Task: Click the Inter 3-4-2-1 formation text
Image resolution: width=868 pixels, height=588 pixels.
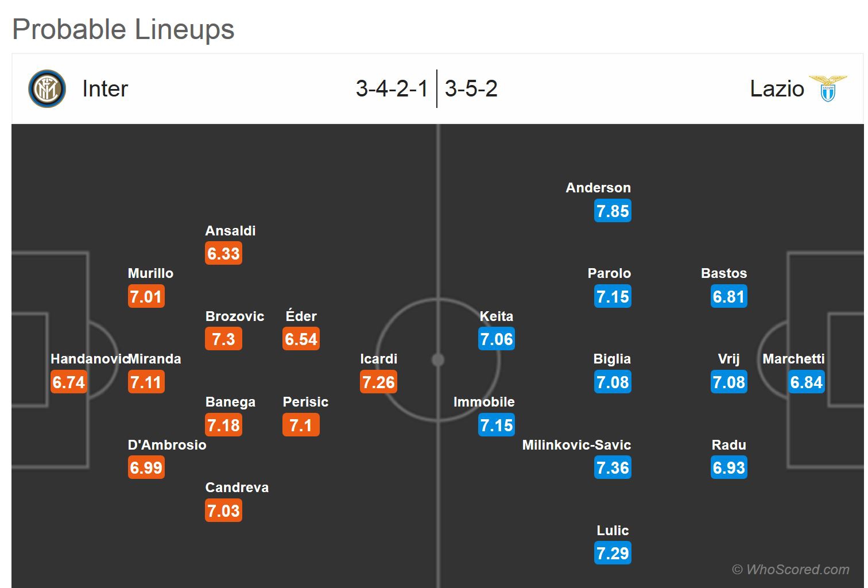Action: pyautogui.click(x=392, y=89)
